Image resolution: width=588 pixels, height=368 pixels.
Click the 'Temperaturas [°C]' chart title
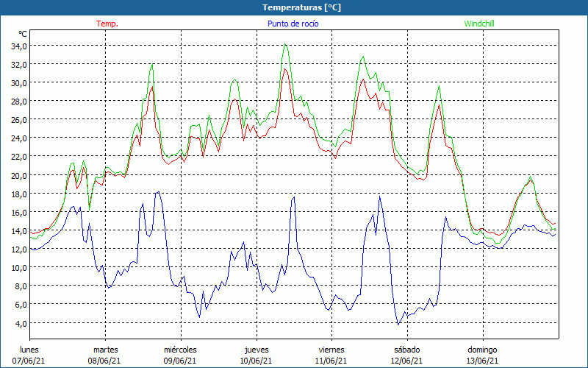click(x=301, y=7)
